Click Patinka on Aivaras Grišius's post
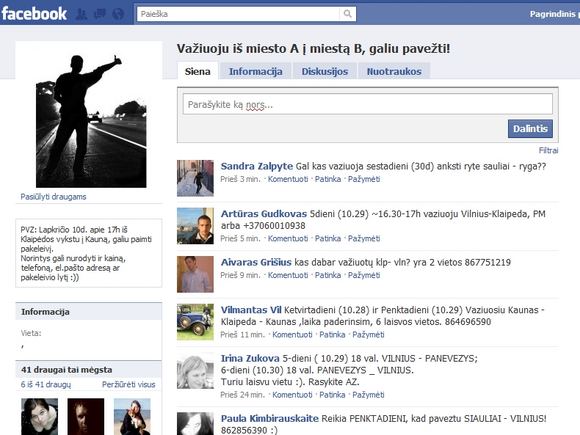The height and width of the screenshot is (435, 580). [x=328, y=275]
